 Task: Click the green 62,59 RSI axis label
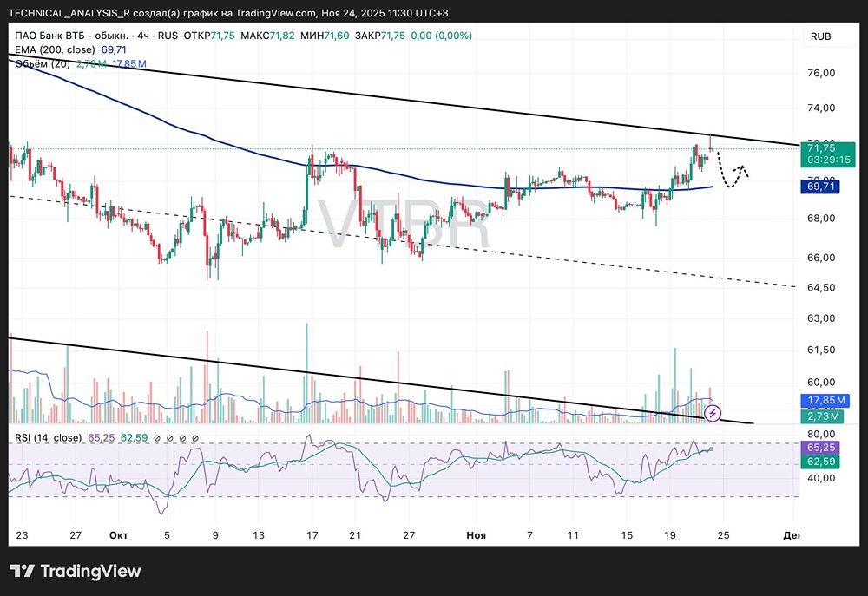click(x=820, y=462)
